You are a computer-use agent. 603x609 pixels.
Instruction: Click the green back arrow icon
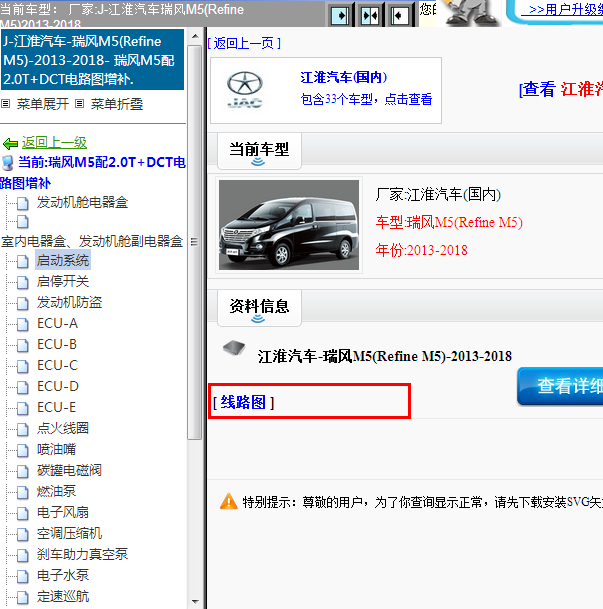10,144
